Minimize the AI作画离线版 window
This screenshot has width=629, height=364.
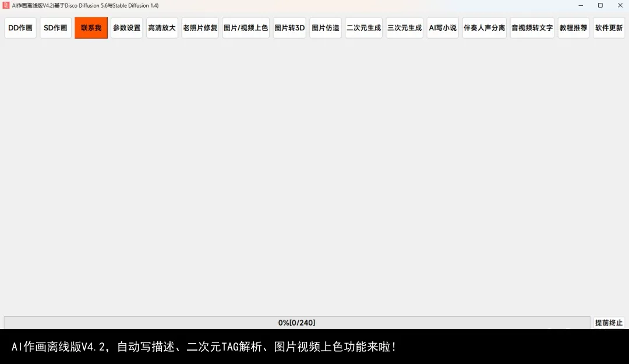(x=581, y=6)
